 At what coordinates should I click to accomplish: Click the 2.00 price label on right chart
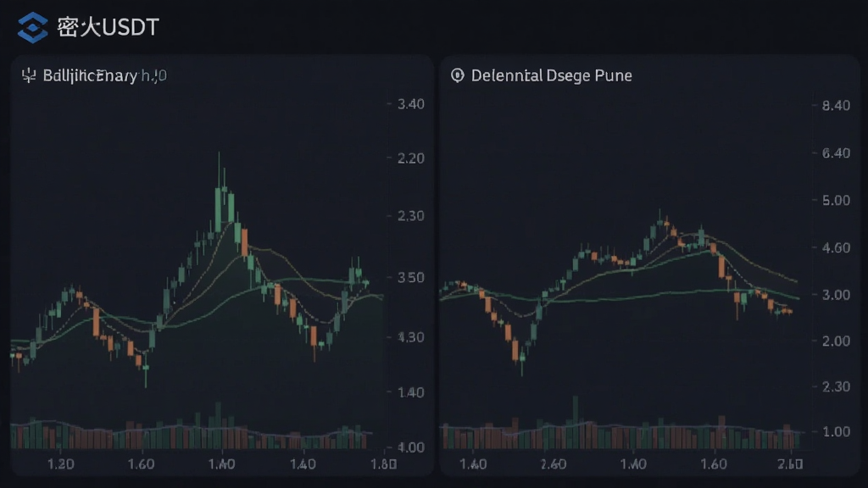click(836, 341)
